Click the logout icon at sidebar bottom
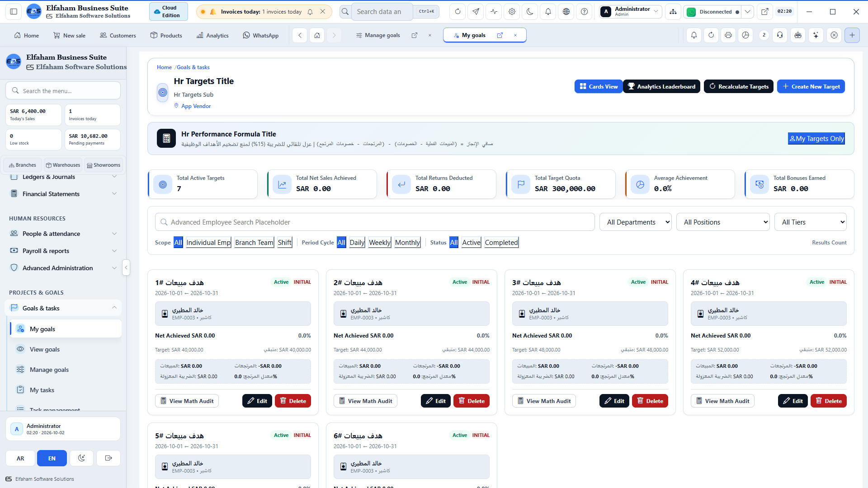The width and height of the screenshot is (868, 488). [x=108, y=458]
